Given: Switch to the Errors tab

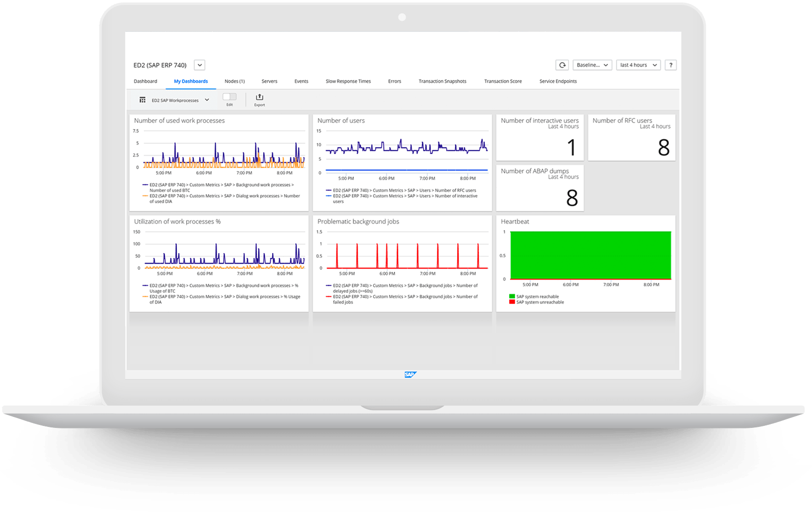Looking at the screenshot, I should click(394, 81).
